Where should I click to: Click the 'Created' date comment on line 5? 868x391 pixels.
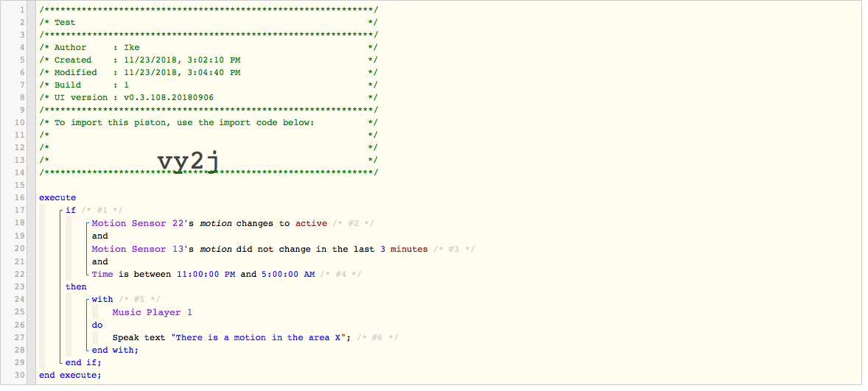click(209, 60)
